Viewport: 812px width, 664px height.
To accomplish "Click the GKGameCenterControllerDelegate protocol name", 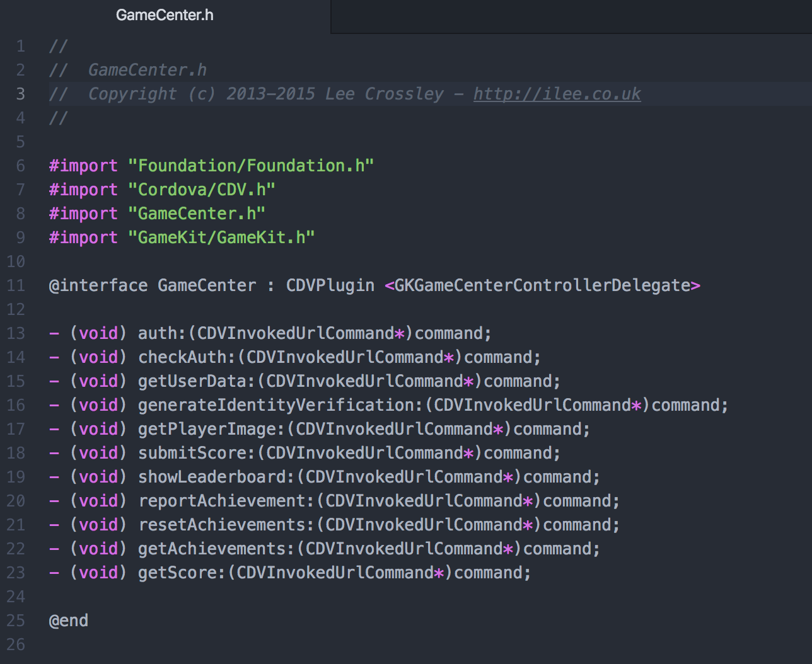I will [x=542, y=285].
